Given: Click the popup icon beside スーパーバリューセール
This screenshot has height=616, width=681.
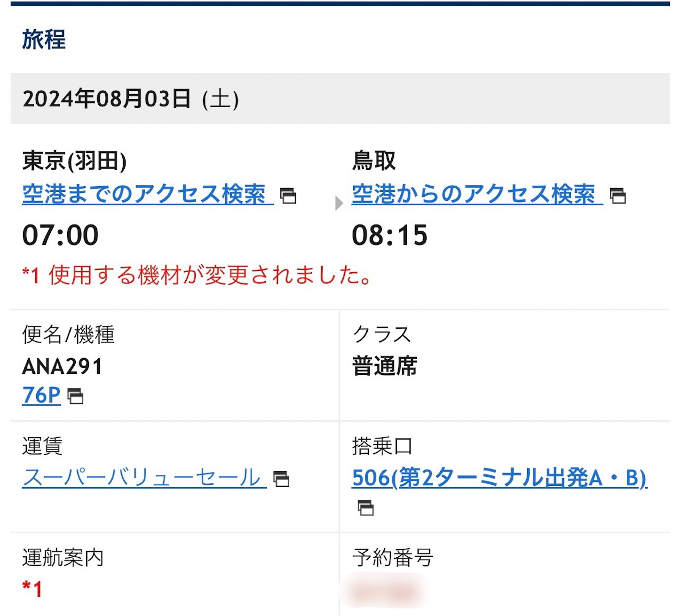Looking at the screenshot, I should (x=281, y=480).
